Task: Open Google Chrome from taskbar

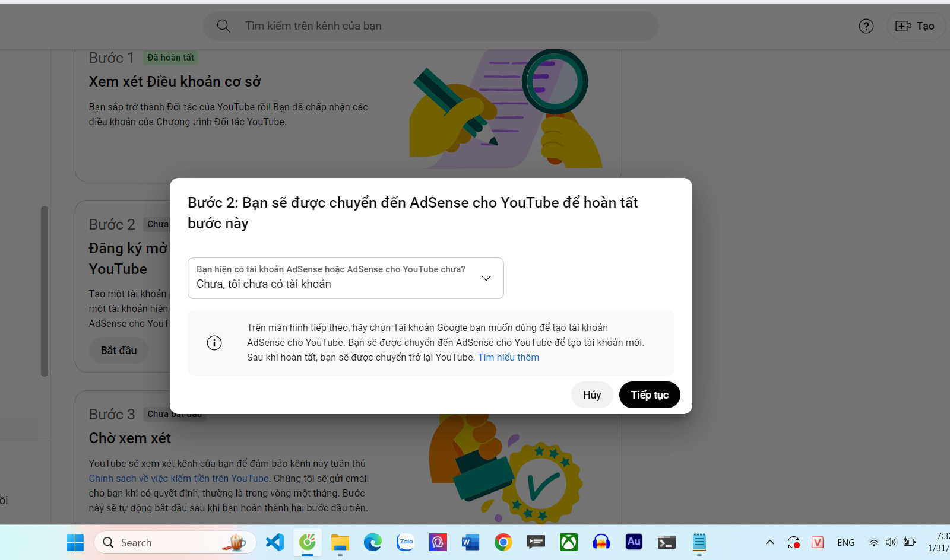Action: click(503, 542)
